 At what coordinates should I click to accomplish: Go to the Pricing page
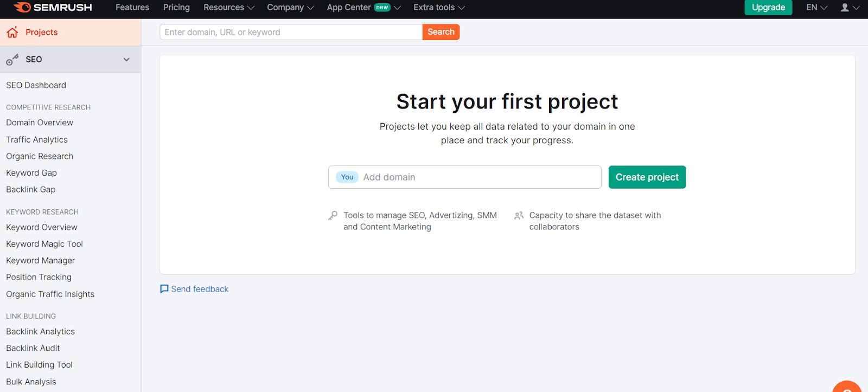(176, 8)
